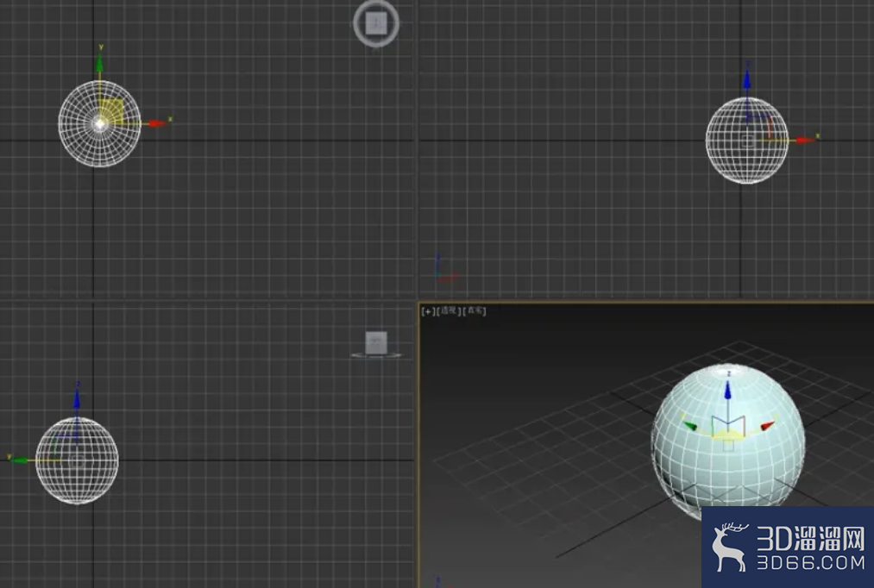Click the ViewCube in the left viewport
874x588 pixels.
click(x=376, y=343)
